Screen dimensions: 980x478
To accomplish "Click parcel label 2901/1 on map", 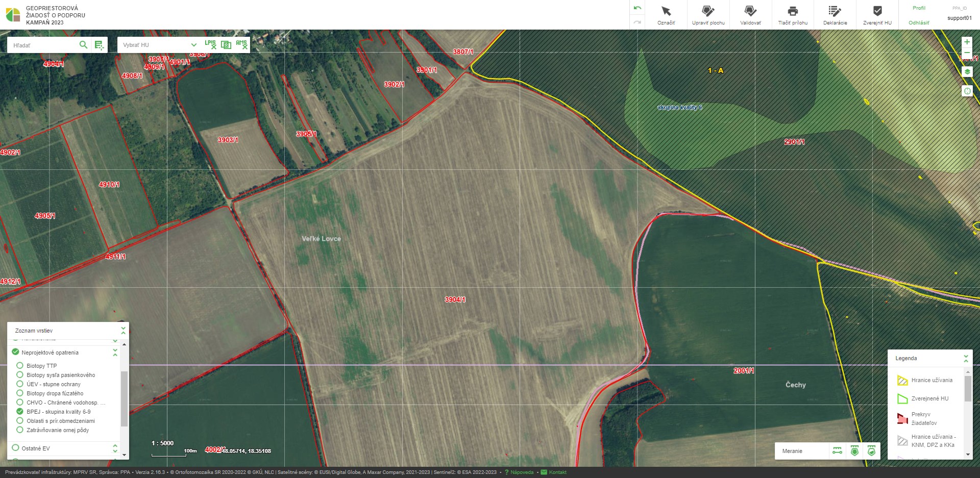I will pos(794,142).
